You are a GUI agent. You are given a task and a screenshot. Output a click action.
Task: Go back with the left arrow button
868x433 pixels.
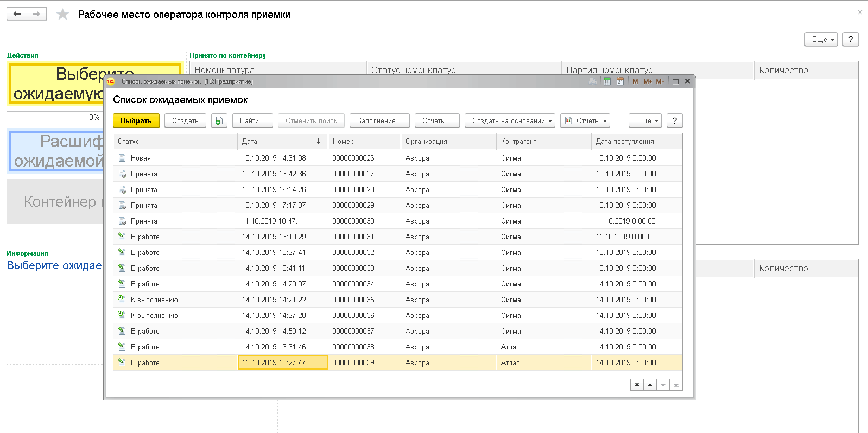[17, 14]
